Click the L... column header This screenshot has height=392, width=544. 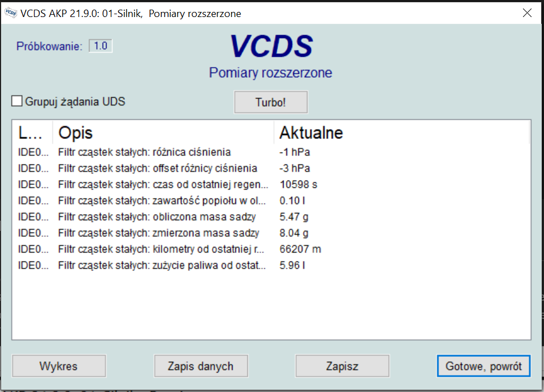32,133
